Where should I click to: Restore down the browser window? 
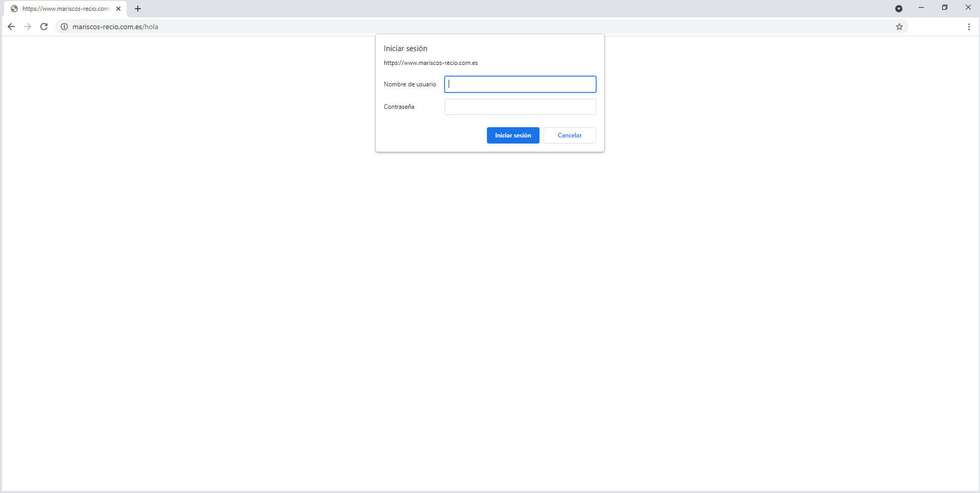[945, 8]
